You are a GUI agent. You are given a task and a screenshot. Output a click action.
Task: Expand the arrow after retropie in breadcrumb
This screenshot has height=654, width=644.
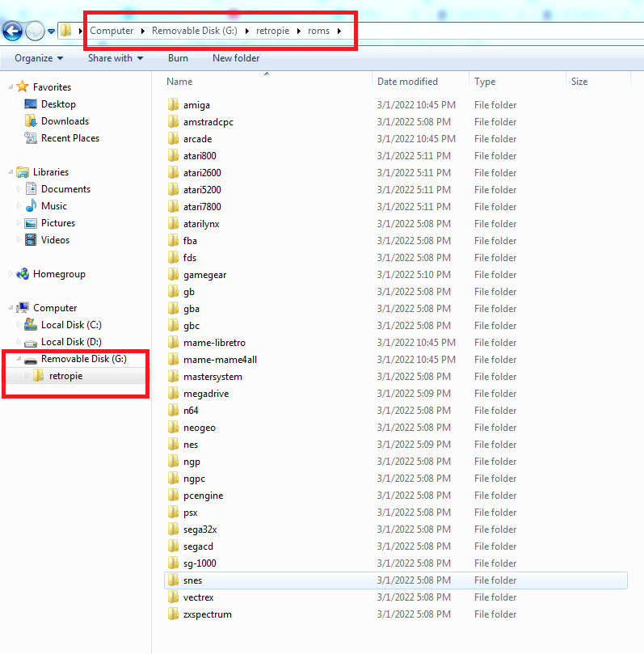pyautogui.click(x=299, y=31)
